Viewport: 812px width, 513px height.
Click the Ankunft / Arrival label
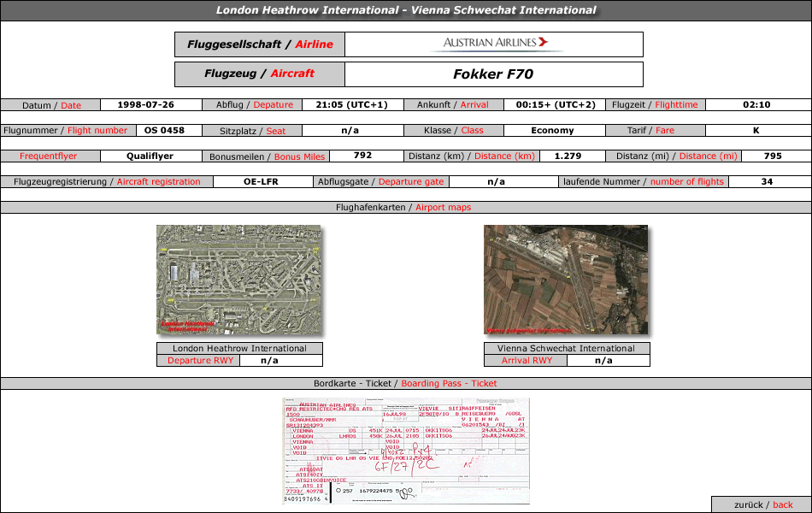pyautogui.click(x=454, y=104)
